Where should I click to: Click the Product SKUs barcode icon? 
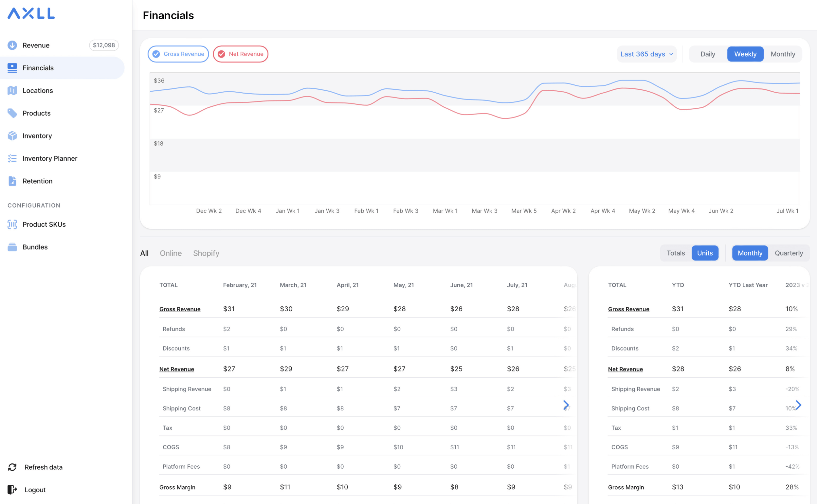point(12,224)
